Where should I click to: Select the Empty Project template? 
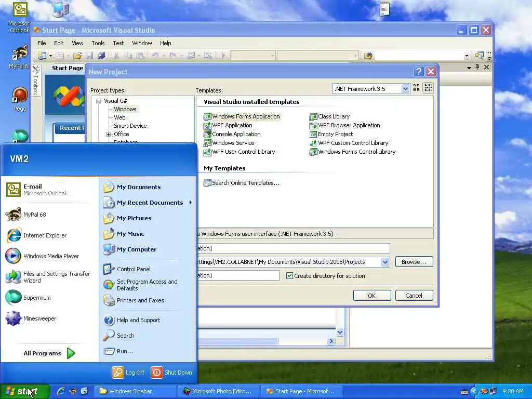[331, 134]
